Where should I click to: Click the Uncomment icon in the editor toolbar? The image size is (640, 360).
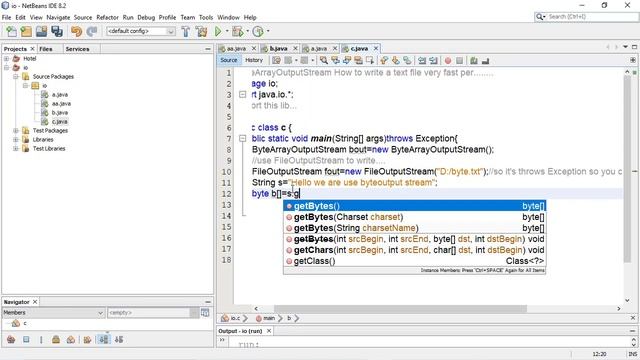coord(485,60)
